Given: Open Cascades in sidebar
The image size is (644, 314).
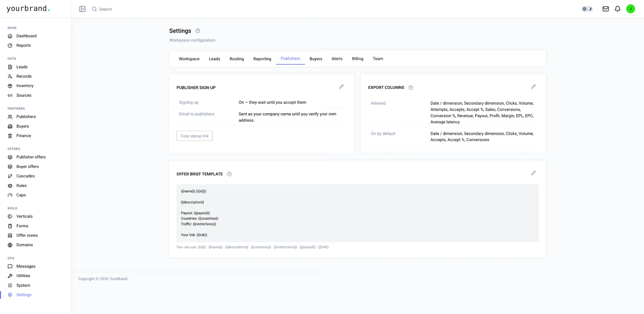Looking at the screenshot, I should tap(25, 176).
